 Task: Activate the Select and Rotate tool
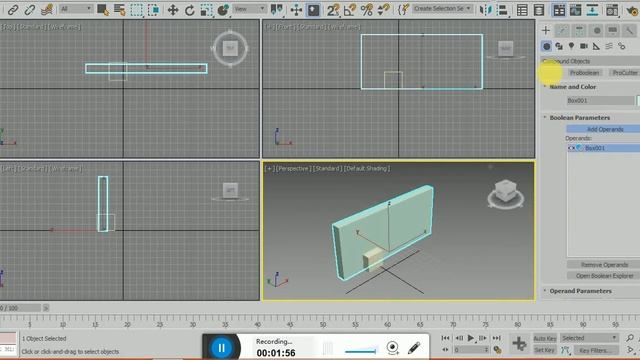189,10
